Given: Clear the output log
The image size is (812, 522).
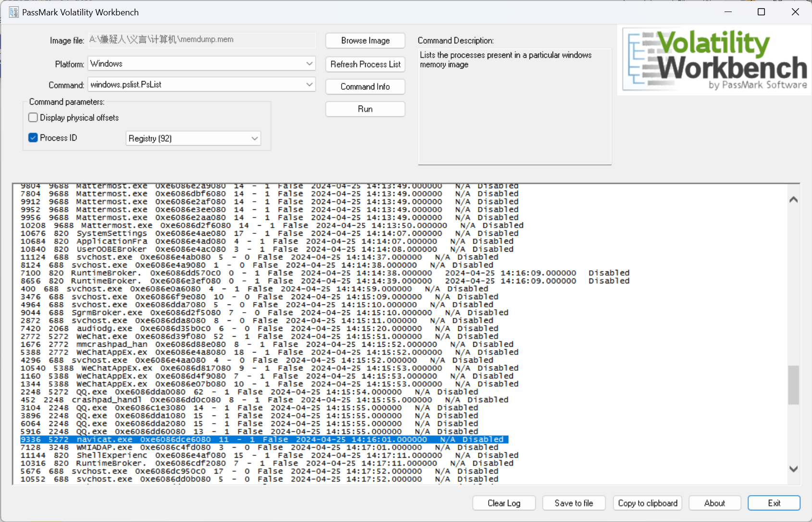Looking at the screenshot, I should pyautogui.click(x=504, y=503).
